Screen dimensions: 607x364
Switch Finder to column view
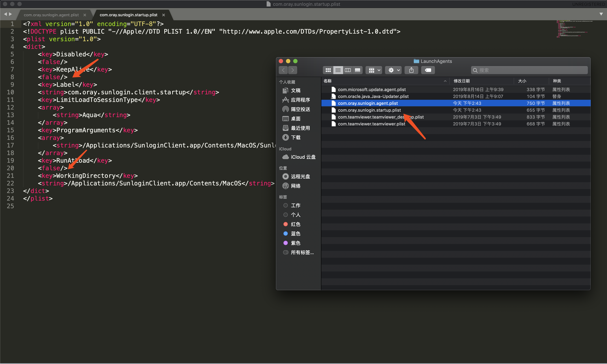(x=348, y=70)
